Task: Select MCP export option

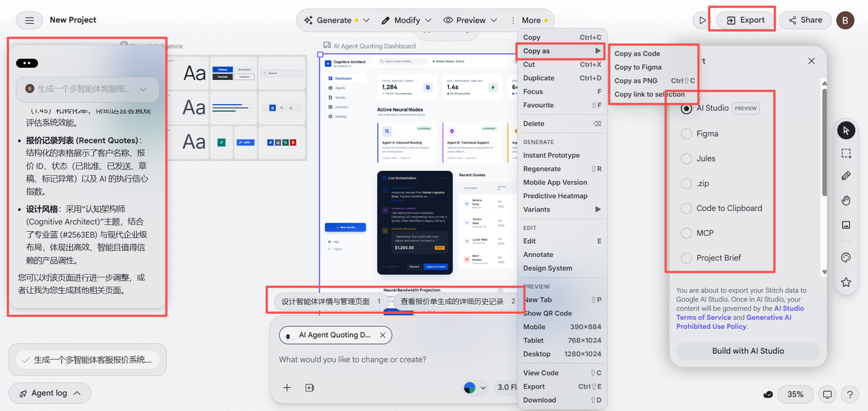Action: (686, 233)
